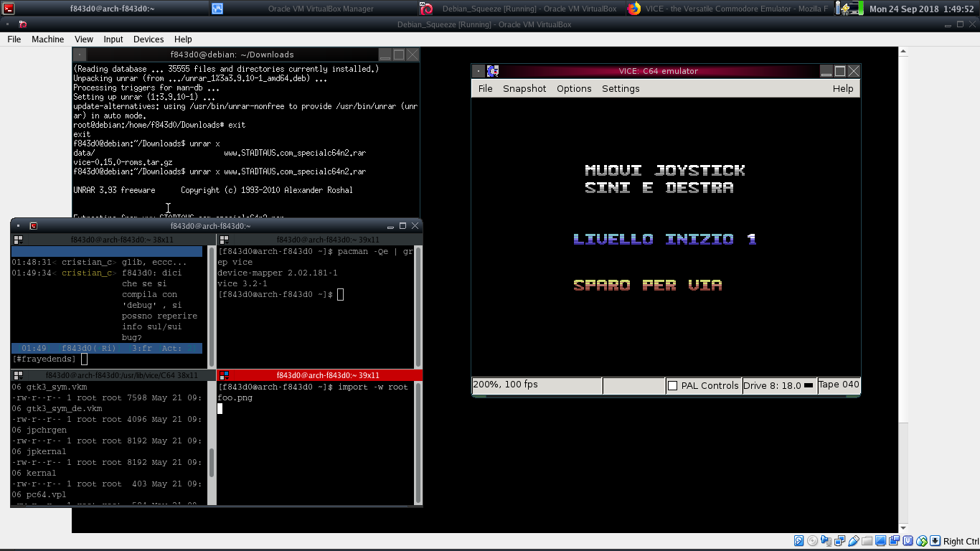This screenshot has height=551, width=980.
Task: Click the clock showing Mon 24 Sep 2018
Action: point(921,9)
